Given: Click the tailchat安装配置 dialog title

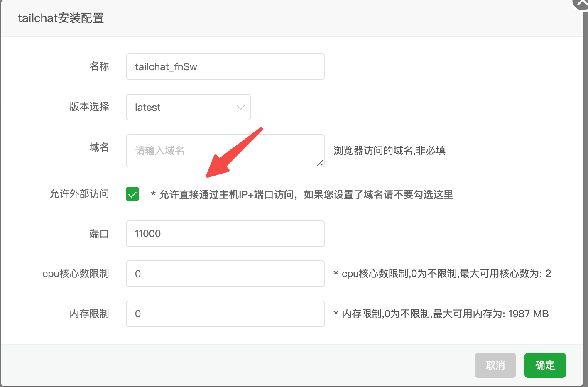Looking at the screenshot, I should click(61, 18).
